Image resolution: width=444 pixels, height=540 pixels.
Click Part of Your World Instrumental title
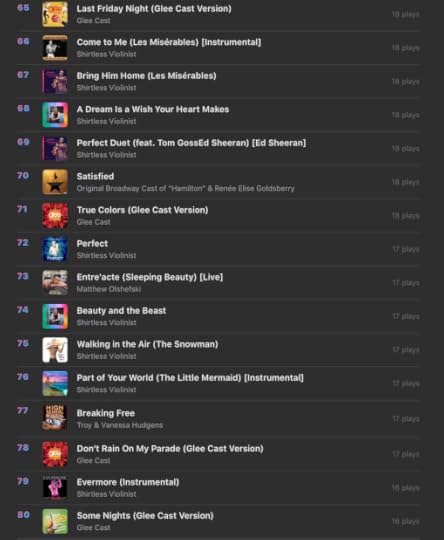pos(190,378)
